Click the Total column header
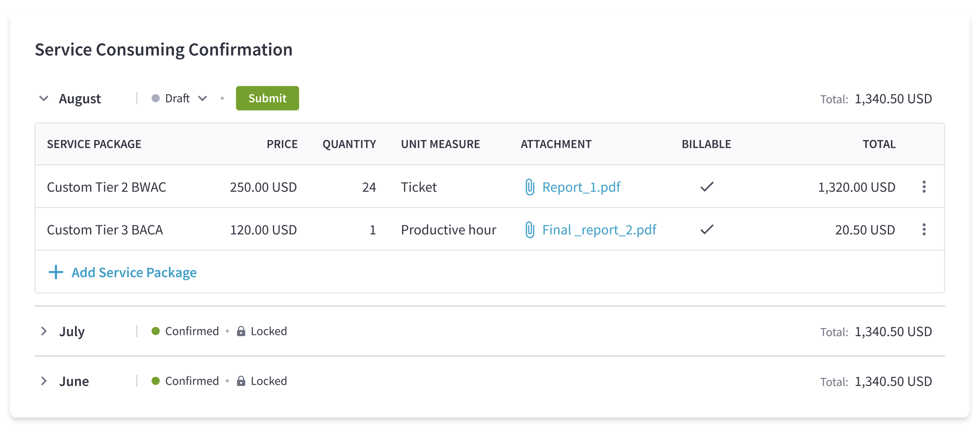This screenshot has height=430, width=980. coord(879,144)
